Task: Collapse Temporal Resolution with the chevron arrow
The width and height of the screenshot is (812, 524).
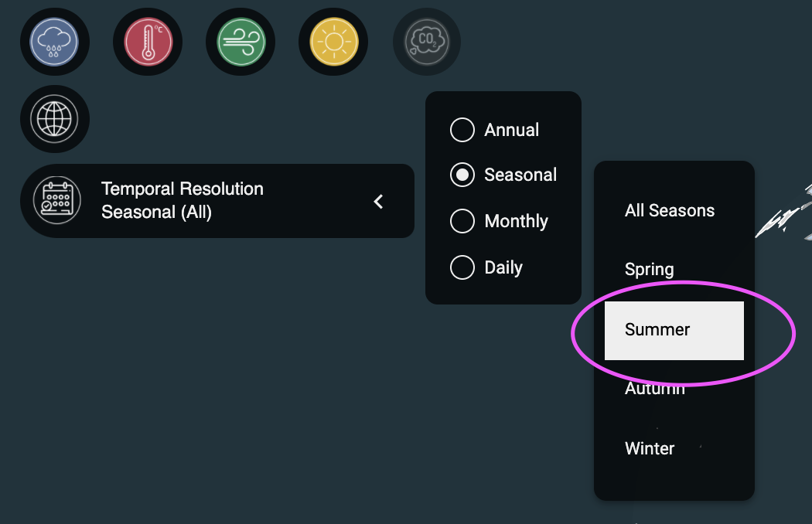Action: pos(379,202)
